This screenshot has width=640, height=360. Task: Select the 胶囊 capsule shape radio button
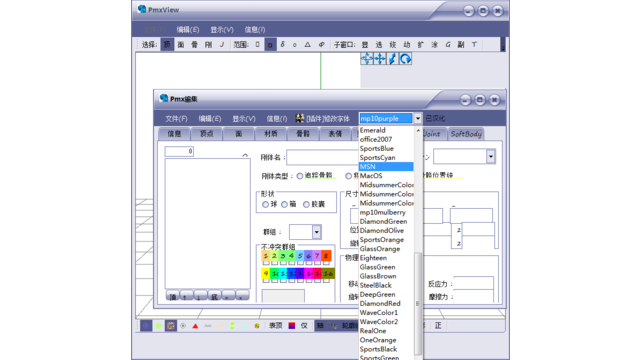point(306,204)
